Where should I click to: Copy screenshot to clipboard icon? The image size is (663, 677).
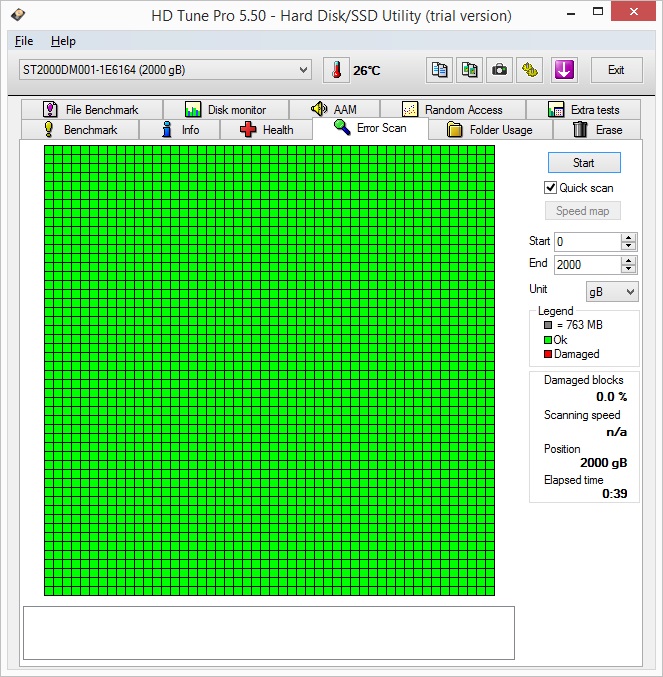469,70
